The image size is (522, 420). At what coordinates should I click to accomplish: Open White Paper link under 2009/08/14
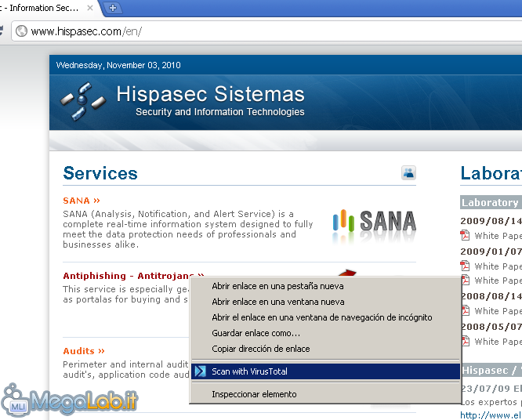coord(498,236)
